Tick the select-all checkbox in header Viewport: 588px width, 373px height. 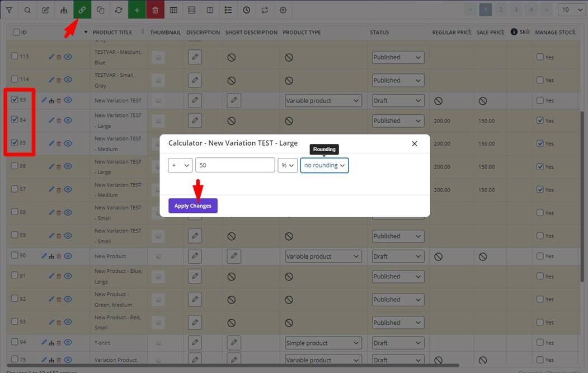16,32
